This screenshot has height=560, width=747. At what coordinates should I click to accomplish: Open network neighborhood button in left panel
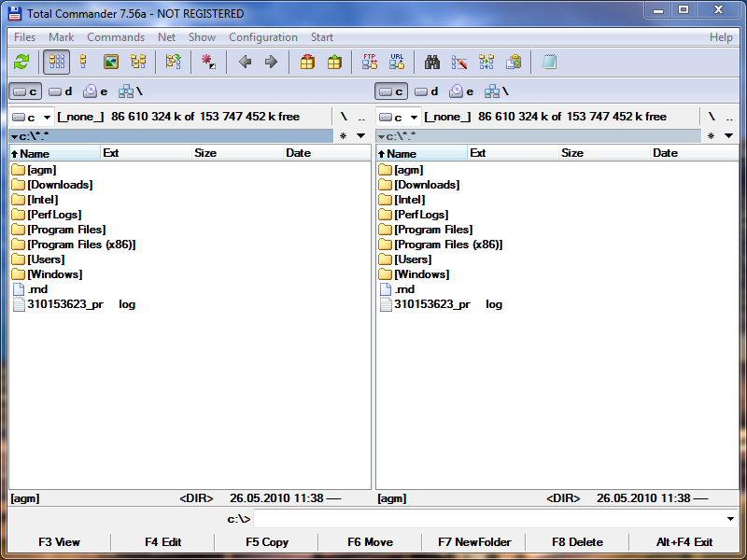[131, 91]
